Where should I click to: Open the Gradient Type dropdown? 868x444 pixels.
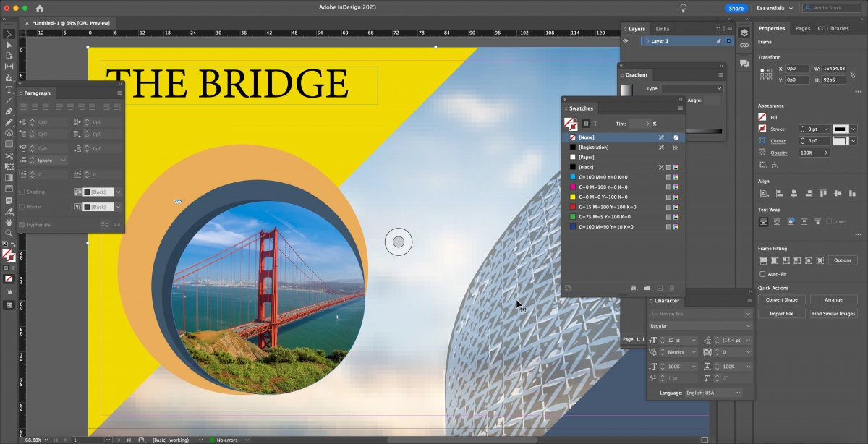coord(692,88)
